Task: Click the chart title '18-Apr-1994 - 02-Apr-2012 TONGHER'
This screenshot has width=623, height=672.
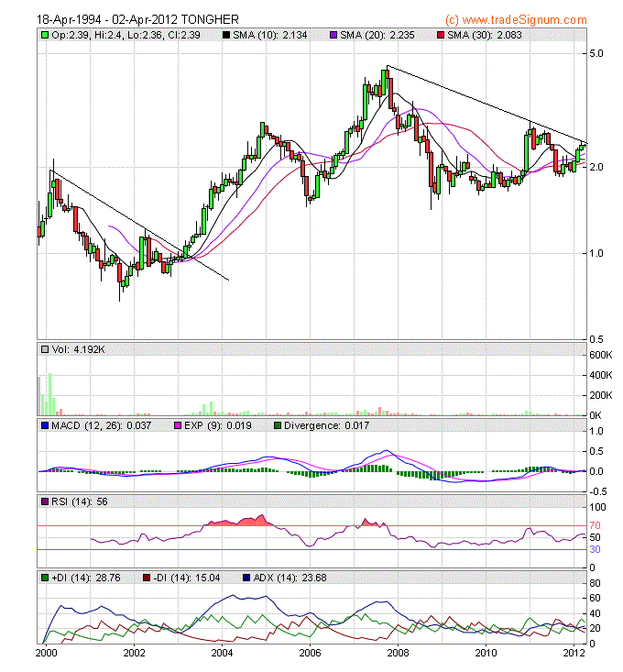Action: tap(137, 20)
